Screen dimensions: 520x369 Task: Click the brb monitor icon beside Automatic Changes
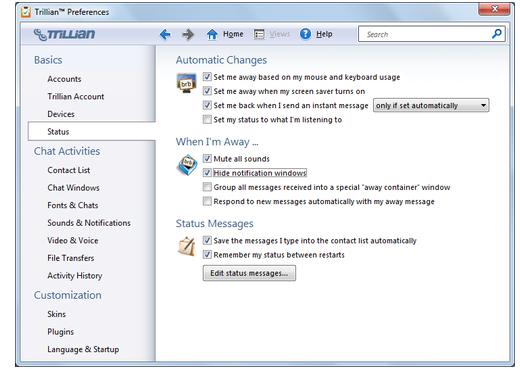(186, 83)
